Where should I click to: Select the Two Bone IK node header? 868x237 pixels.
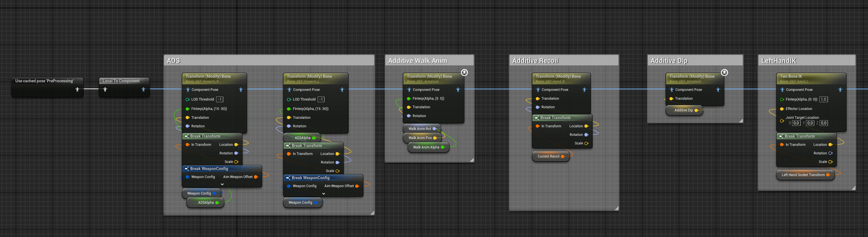coord(811,79)
